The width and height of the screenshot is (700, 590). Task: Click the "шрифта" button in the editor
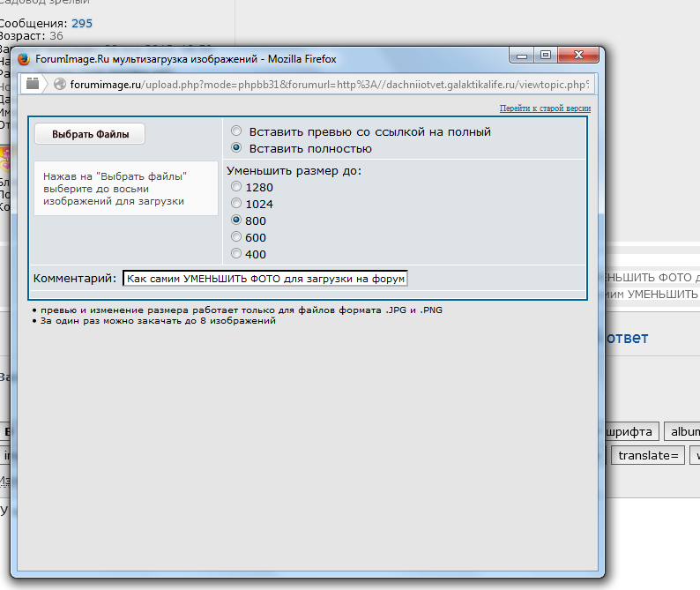pos(627,431)
